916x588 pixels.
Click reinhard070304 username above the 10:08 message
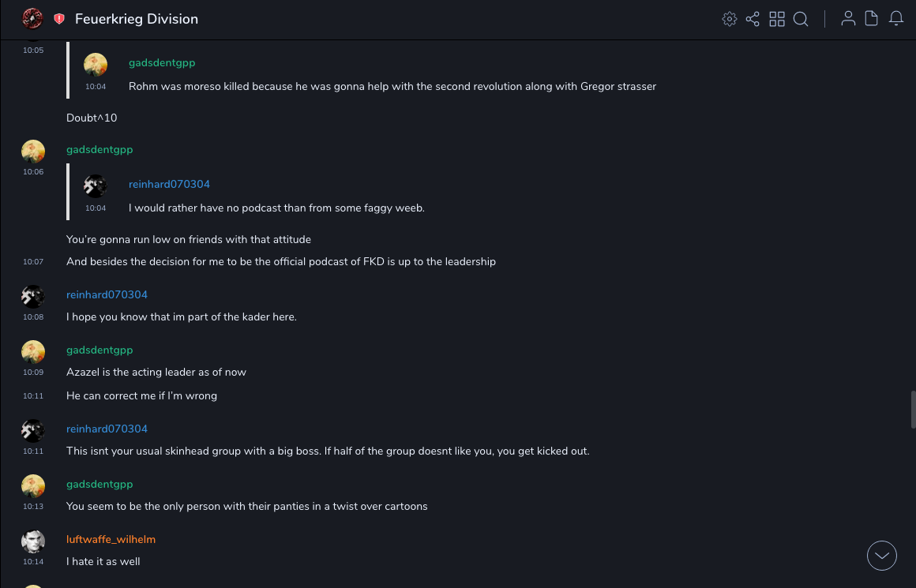tap(107, 294)
